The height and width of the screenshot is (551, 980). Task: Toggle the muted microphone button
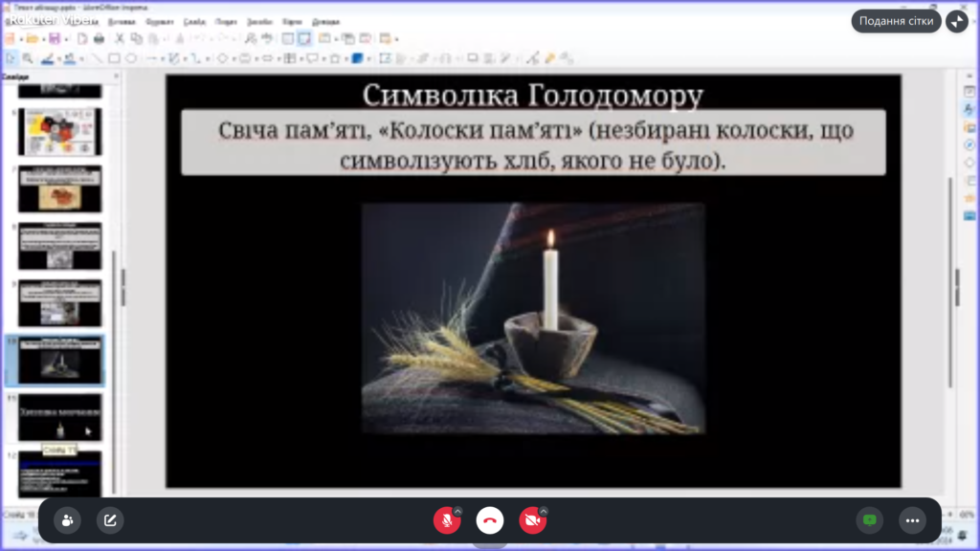pyautogui.click(x=446, y=520)
